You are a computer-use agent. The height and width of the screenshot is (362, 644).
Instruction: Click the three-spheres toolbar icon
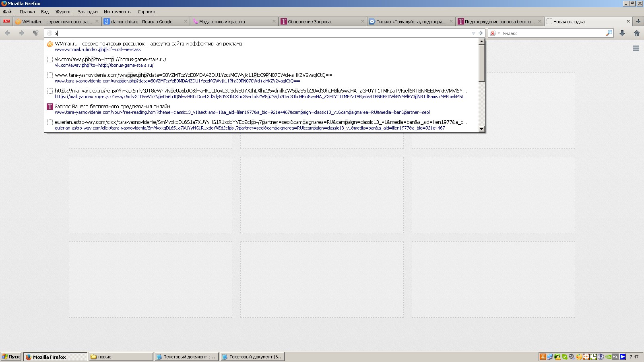coord(35,33)
